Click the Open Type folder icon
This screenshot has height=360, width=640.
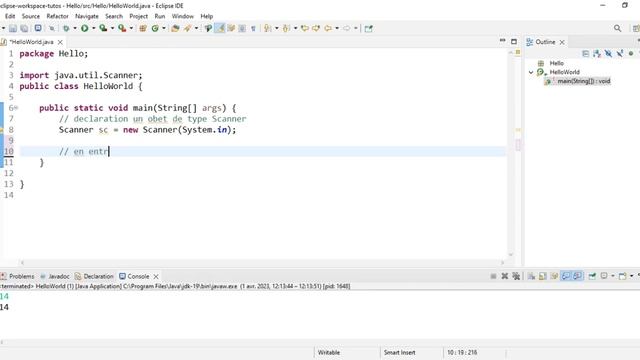(176, 28)
